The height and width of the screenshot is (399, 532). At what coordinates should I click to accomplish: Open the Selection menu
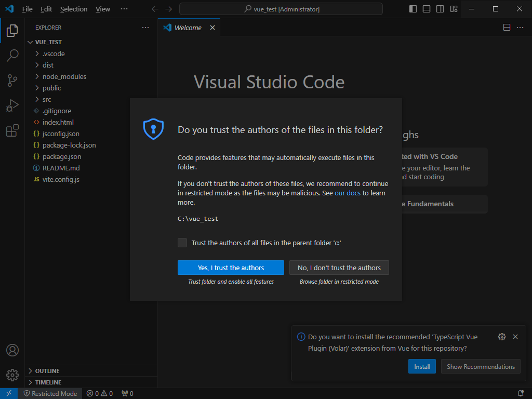click(74, 9)
